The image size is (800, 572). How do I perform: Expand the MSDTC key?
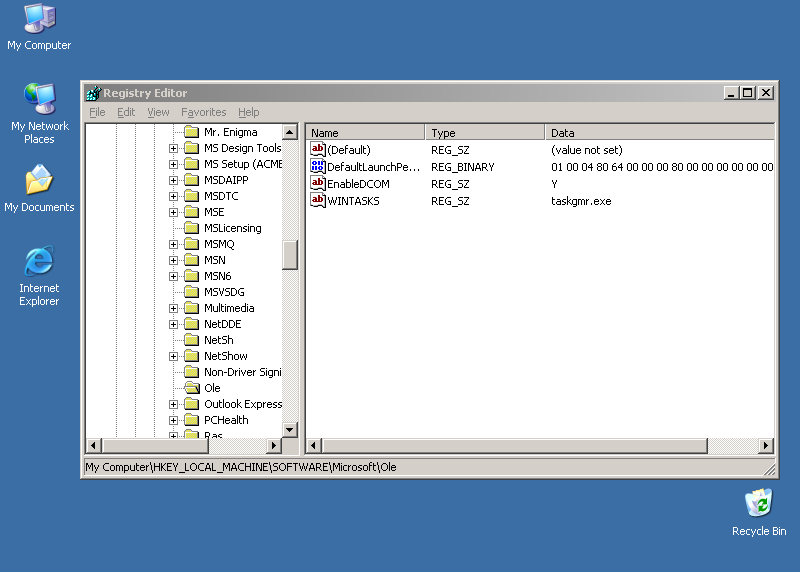[173, 196]
